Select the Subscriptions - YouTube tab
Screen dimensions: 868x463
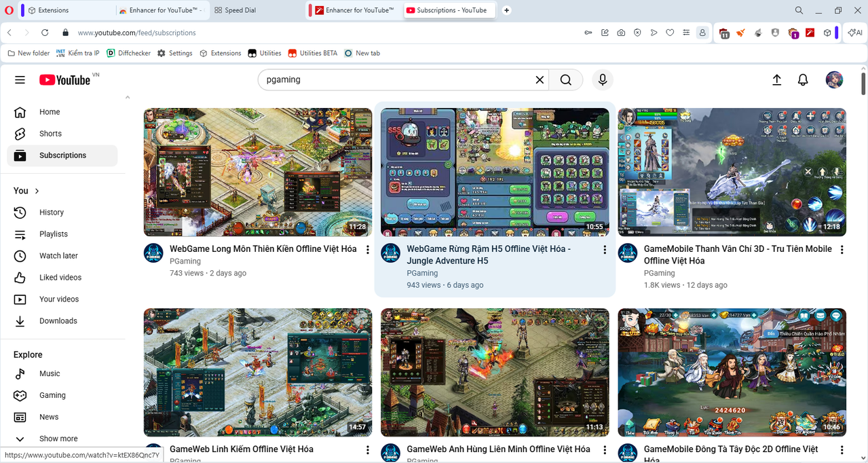450,10
